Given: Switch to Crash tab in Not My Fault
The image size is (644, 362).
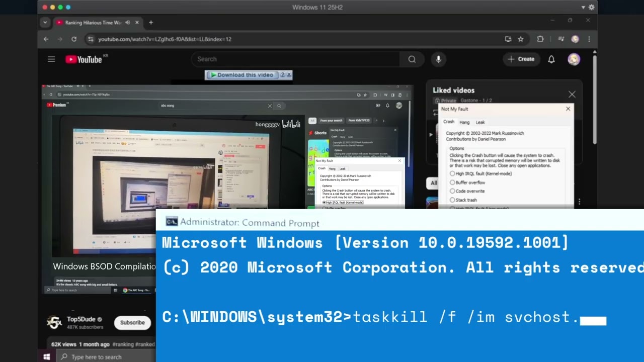Looking at the screenshot, I should [x=449, y=122].
